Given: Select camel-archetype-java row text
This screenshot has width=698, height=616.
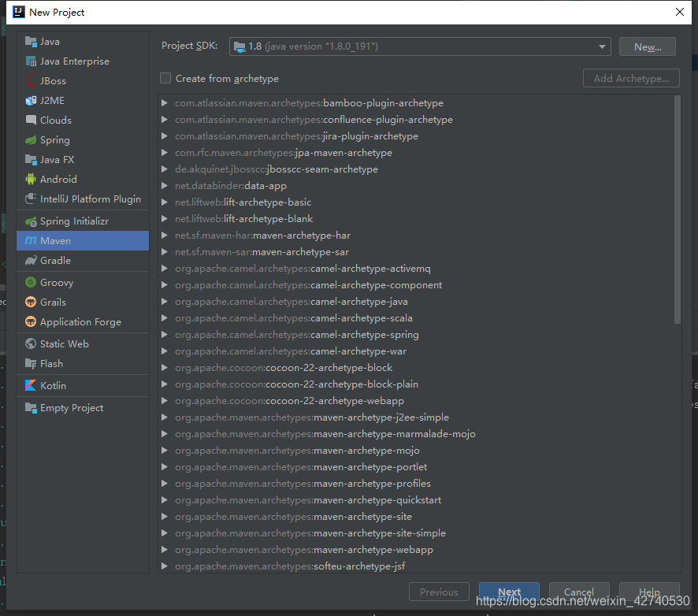Looking at the screenshot, I should tap(291, 302).
